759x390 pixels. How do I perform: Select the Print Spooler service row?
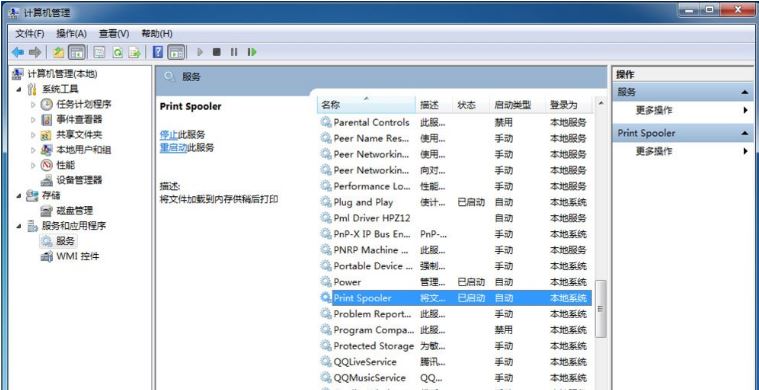pyautogui.click(x=455, y=298)
